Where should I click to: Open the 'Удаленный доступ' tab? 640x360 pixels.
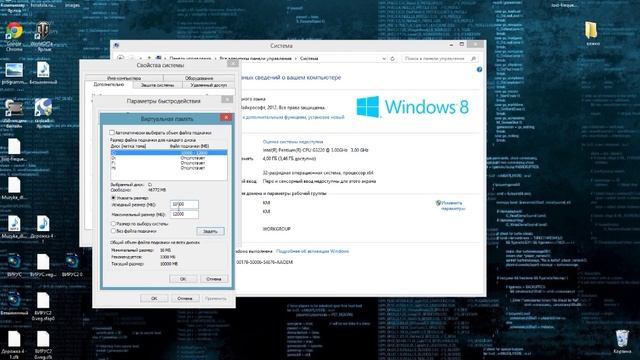click(208, 85)
